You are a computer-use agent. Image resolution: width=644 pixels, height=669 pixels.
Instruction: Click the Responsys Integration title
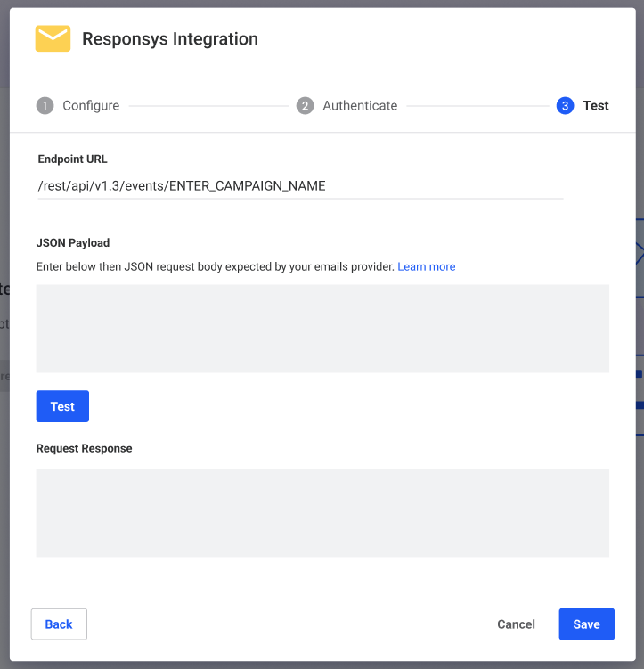(170, 39)
